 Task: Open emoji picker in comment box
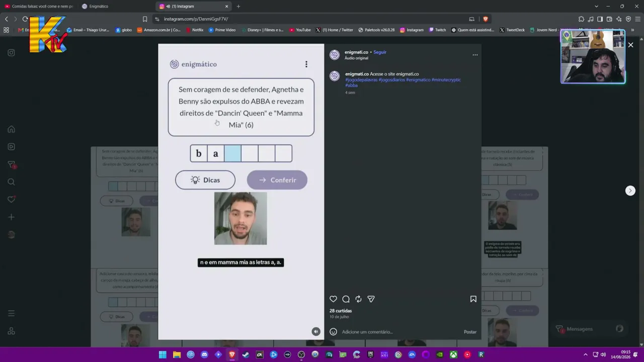333,332
